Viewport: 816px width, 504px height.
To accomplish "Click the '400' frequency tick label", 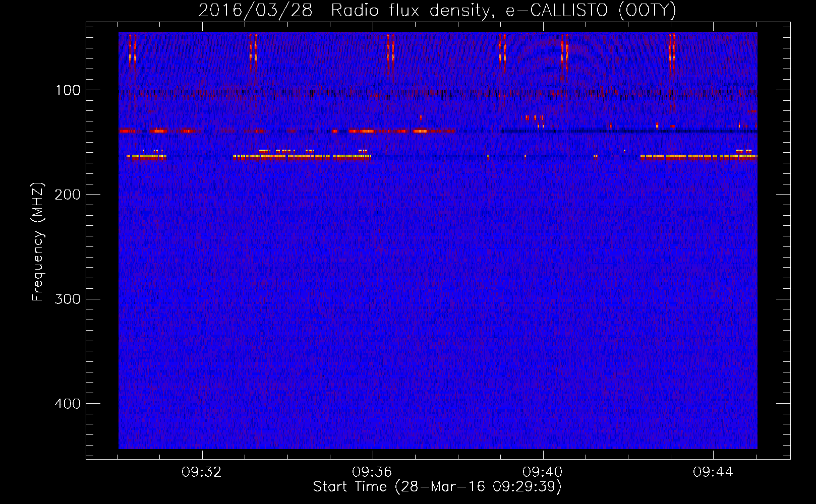I will 68,404.
